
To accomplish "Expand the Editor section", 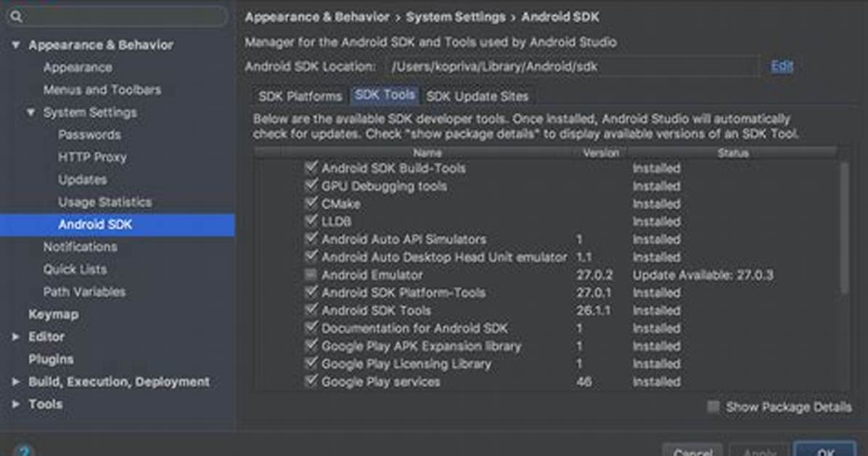I will tap(16, 337).
